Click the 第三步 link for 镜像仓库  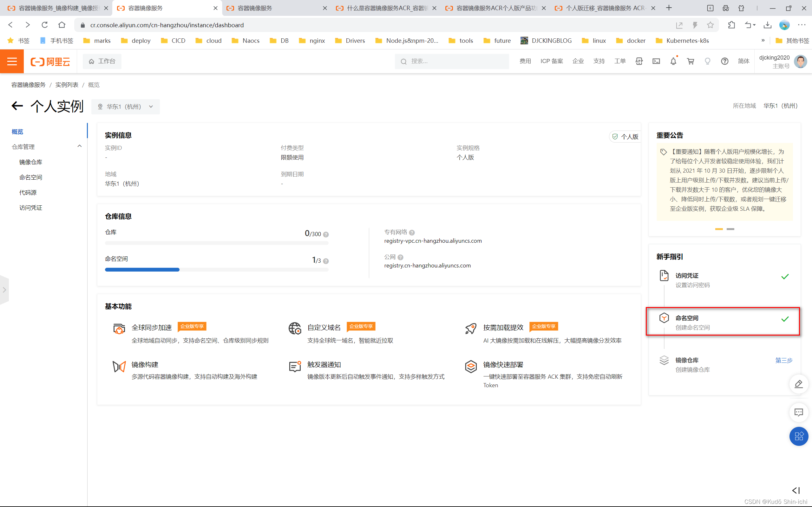pyautogui.click(x=783, y=360)
